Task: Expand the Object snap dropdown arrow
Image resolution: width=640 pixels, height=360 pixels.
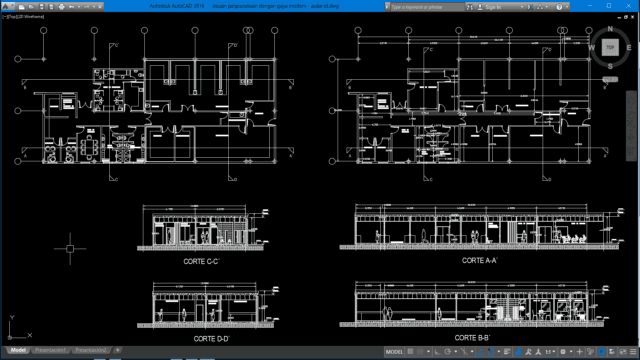Action: click(x=499, y=351)
